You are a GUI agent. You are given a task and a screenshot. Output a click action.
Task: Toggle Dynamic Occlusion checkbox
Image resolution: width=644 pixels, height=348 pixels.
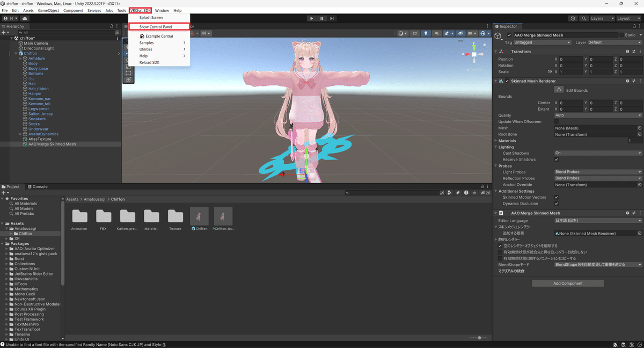pyautogui.click(x=557, y=204)
